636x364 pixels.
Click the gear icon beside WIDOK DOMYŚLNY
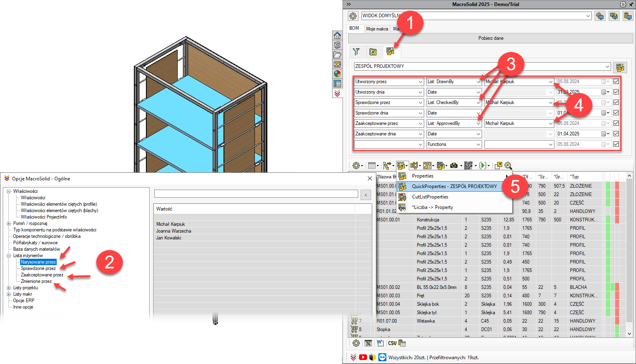[x=353, y=16]
